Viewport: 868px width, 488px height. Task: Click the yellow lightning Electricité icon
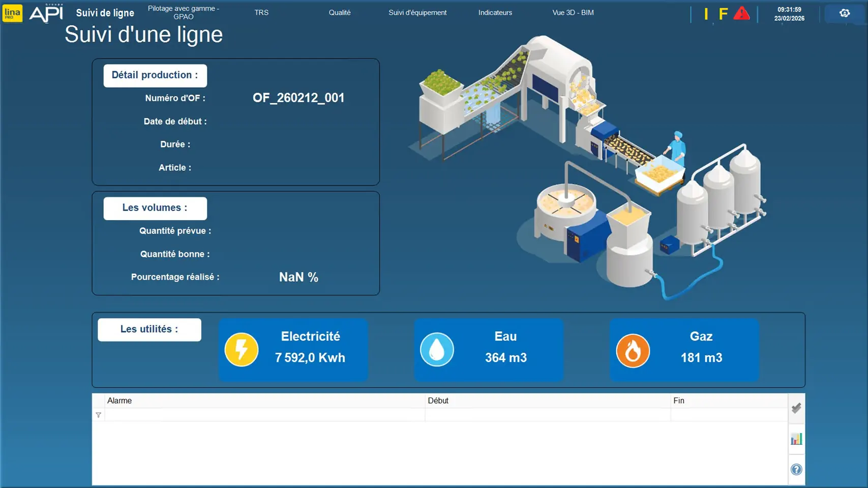tap(242, 350)
